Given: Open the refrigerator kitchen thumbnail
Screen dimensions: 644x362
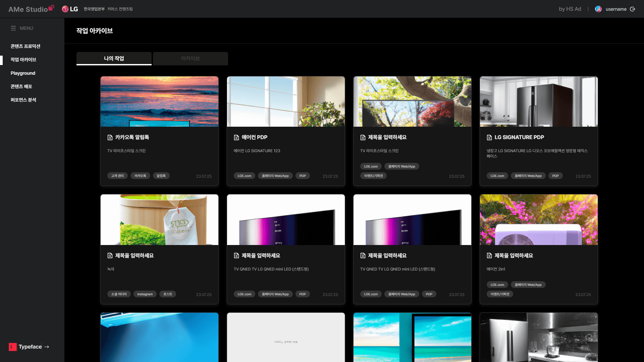Looking at the screenshot, I should pyautogui.click(x=539, y=102).
